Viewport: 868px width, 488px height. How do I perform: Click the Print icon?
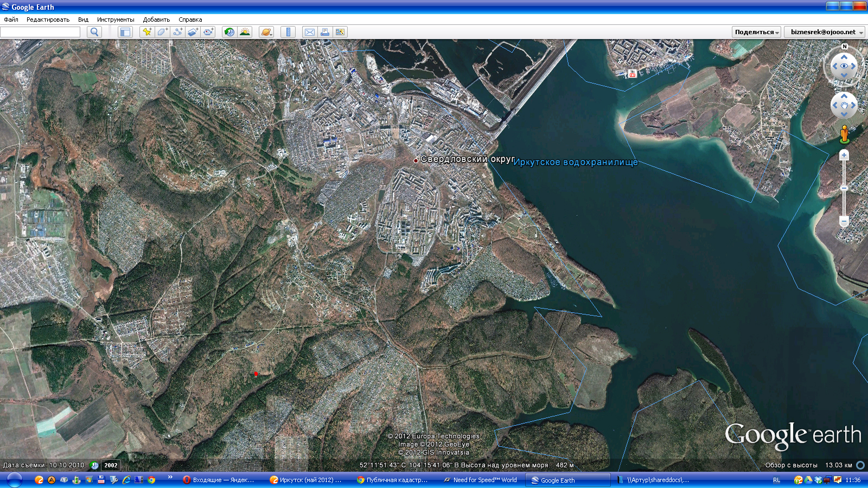[325, 32]
